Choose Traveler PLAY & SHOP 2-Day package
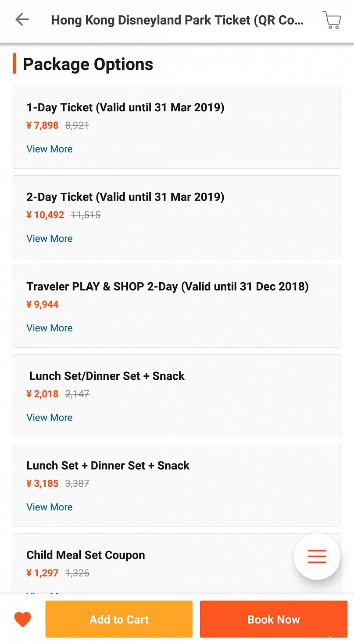This screenshot has height=644, width=354. tap(177, 306)
